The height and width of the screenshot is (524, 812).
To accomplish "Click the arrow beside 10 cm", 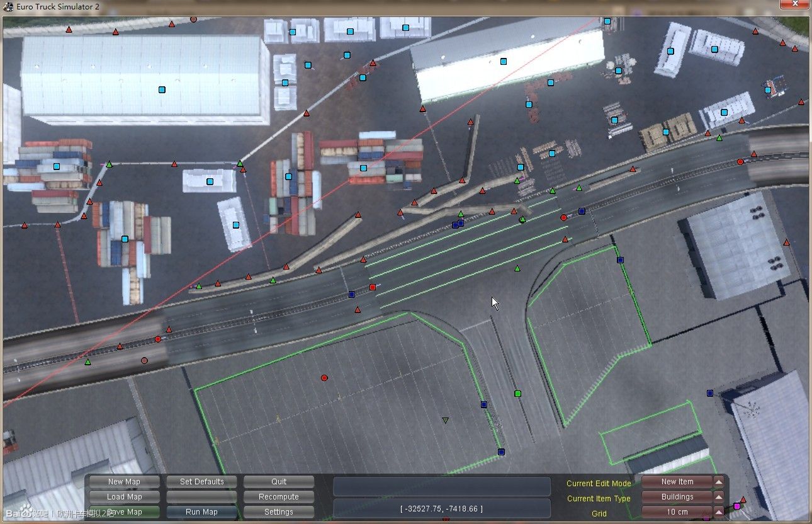I will pos(719,512).
